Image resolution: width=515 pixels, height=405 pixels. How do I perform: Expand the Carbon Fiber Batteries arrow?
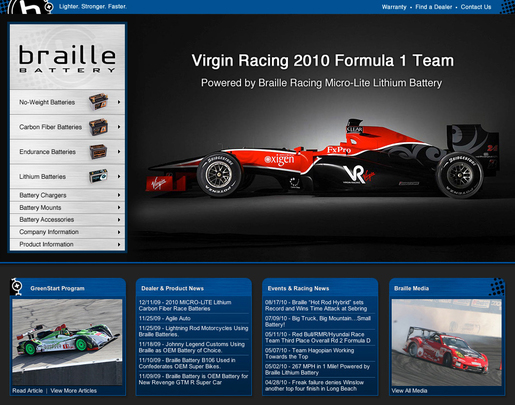119,127
